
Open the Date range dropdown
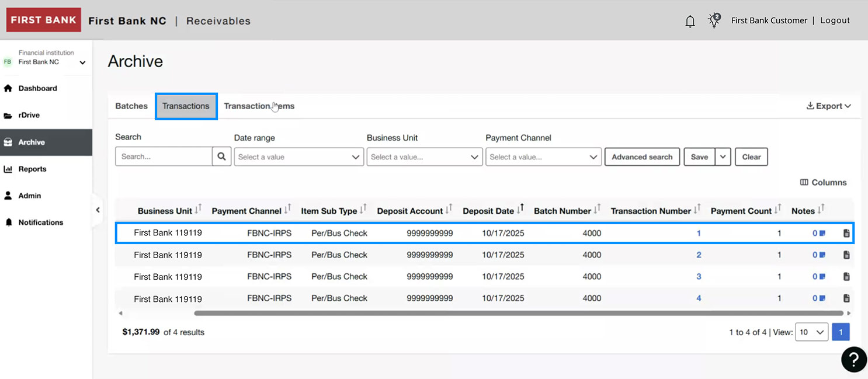click(298, 156)
